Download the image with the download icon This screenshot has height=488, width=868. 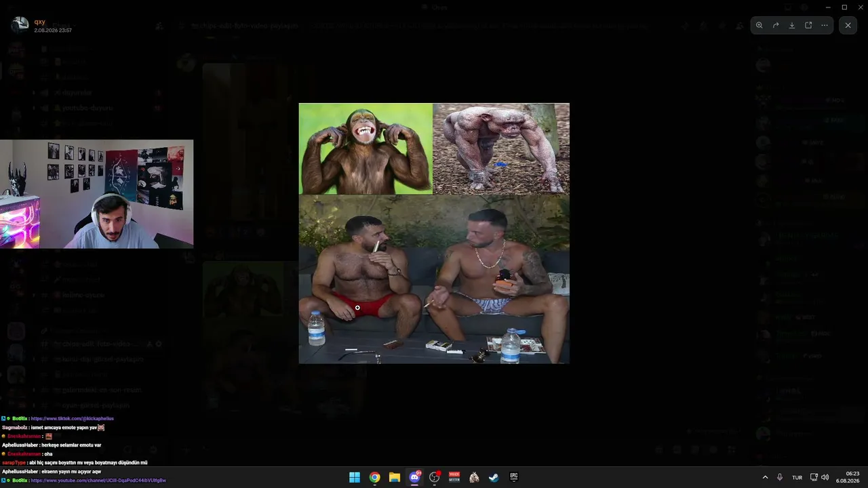click(792, 25)
